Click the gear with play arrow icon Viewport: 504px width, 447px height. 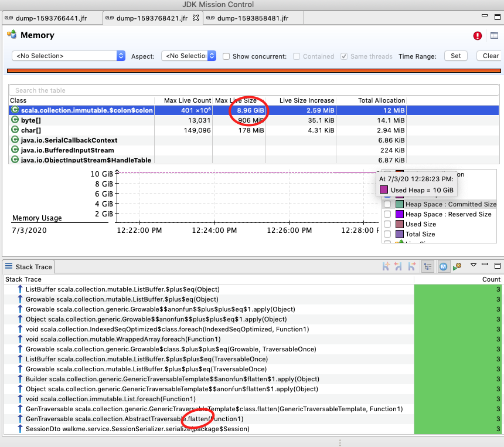(x=457, y=266)
